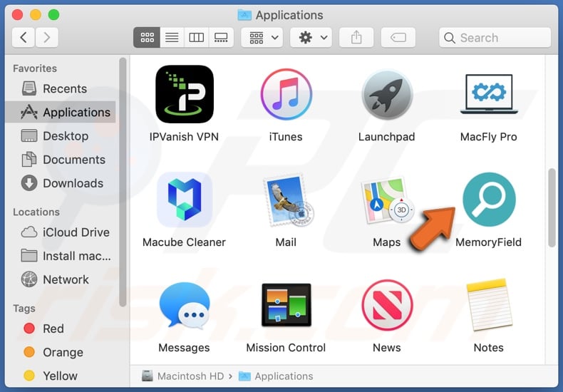Click the Applications folder icon in title bar
Screen dimensions: 563x392
244,15
